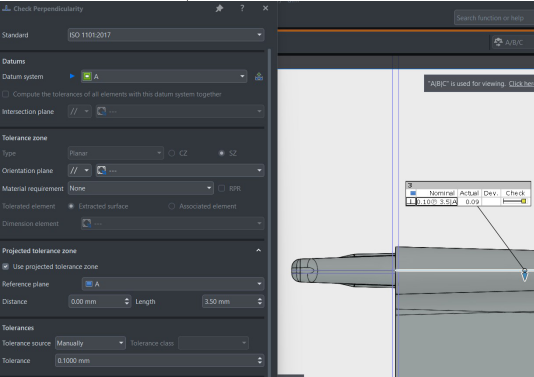Viewport: 534px width, 377px height.
Task: Click the nominal value 0.100 3.5|A cell
Action: click(437, 202)
